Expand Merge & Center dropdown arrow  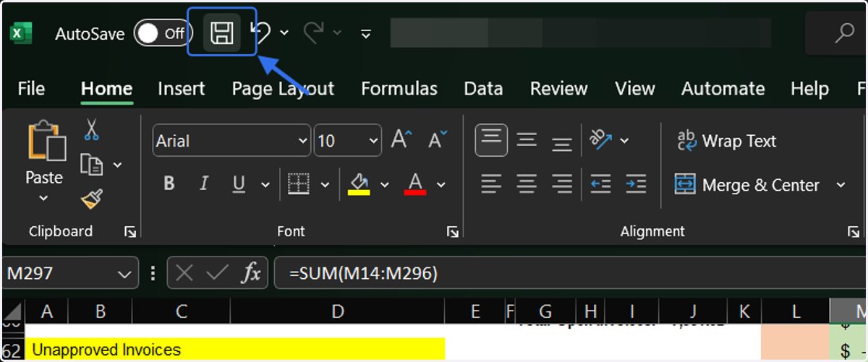[841, 185]
